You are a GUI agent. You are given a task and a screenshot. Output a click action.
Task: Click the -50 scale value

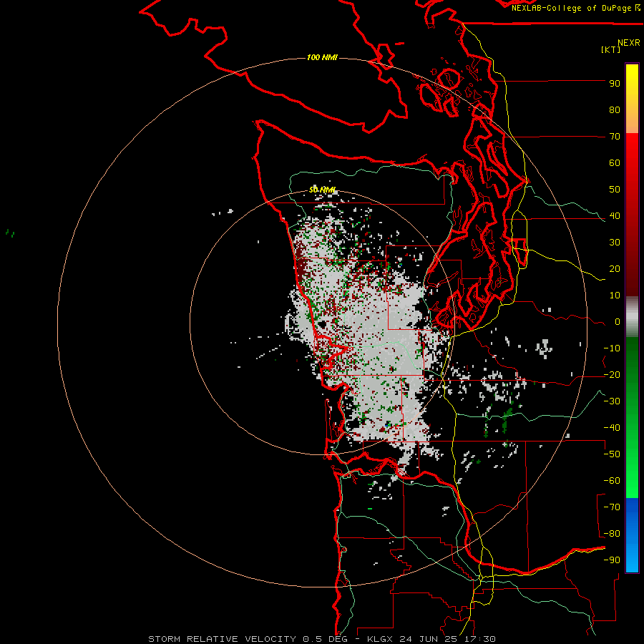pos(612,454)
